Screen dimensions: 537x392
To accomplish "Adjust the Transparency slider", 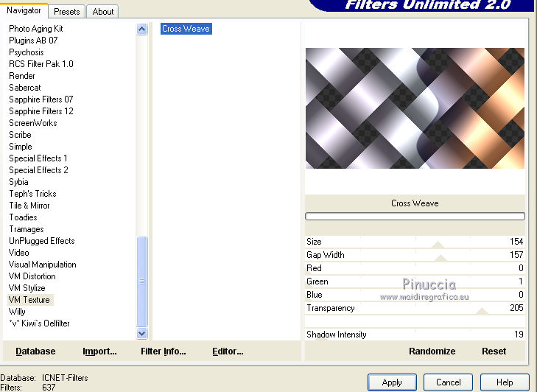I will pos(415,308).
